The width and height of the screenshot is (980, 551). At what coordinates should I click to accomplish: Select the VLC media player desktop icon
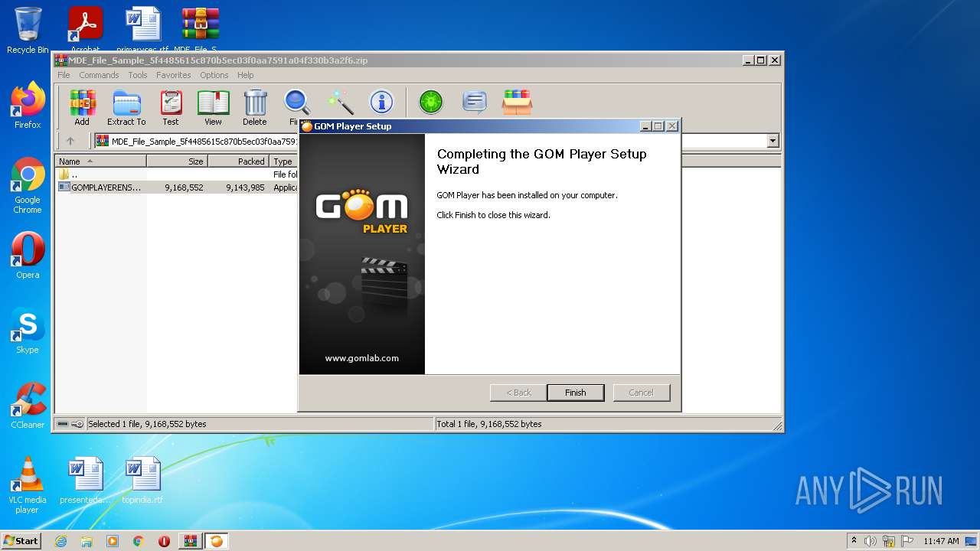click(x=28, y=485)
